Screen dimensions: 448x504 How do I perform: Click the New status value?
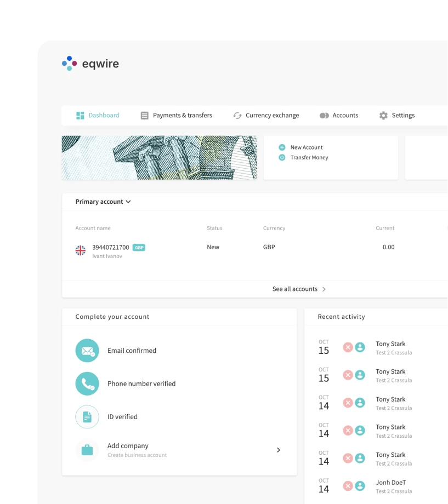pos(213,247)
